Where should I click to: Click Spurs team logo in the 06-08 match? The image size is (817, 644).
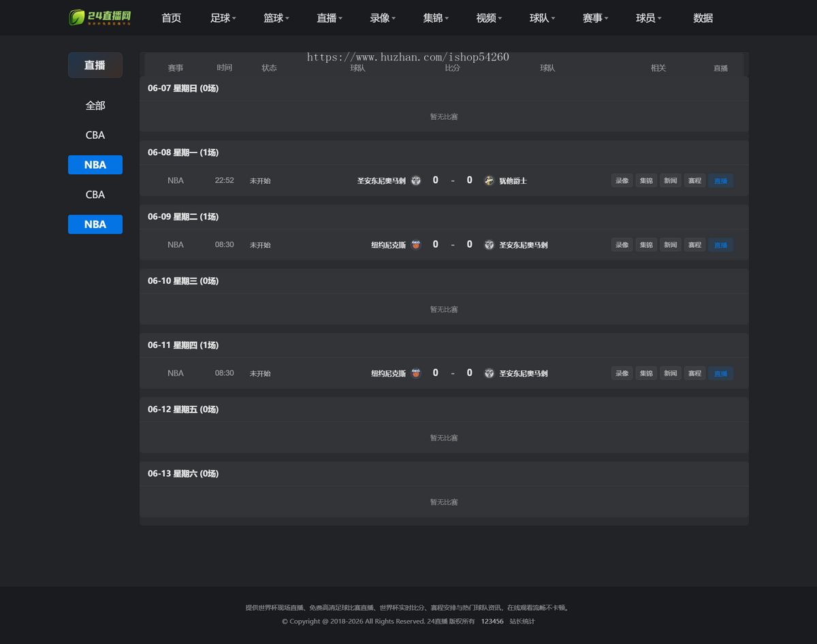tap(416, 180)
